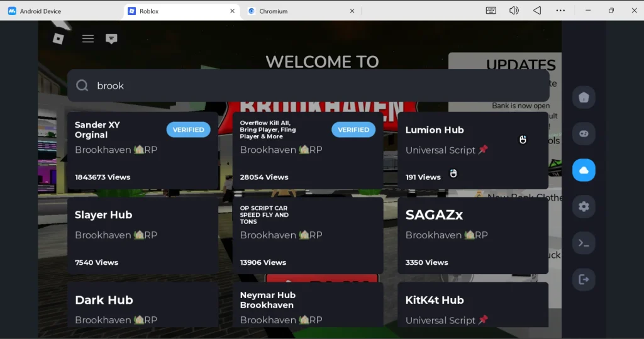This screenshot has width=644, height=339.
Task: Click the 13906 Views text
Action: click(x=264, y=262)
